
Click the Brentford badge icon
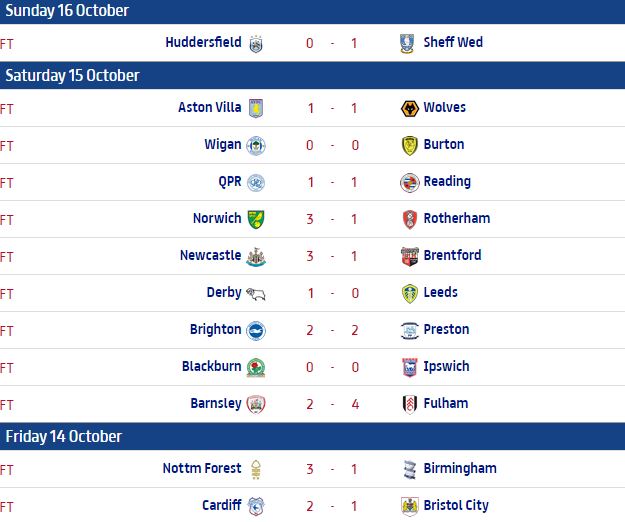coord(407,256)
